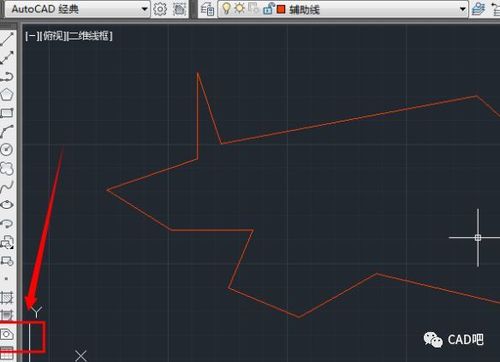
Task: Select the Arc tool
Action: [7, 131]
